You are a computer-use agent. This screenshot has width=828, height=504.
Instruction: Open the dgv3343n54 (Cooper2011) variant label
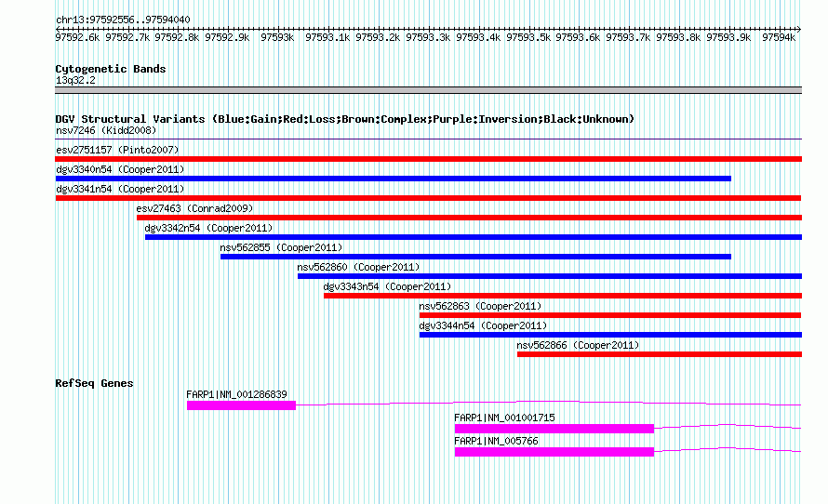point(387,286)
